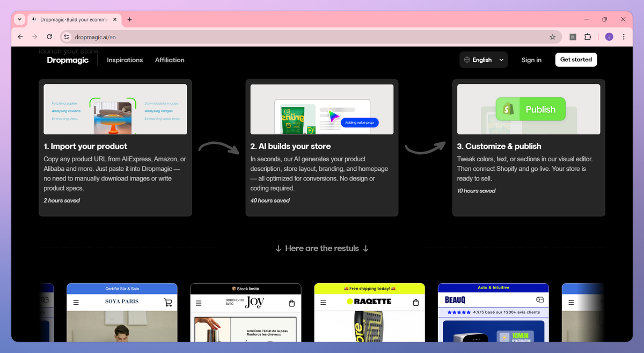Reload the current page
This screenshot has width=644, height=353.
click(x=49, y=37)
